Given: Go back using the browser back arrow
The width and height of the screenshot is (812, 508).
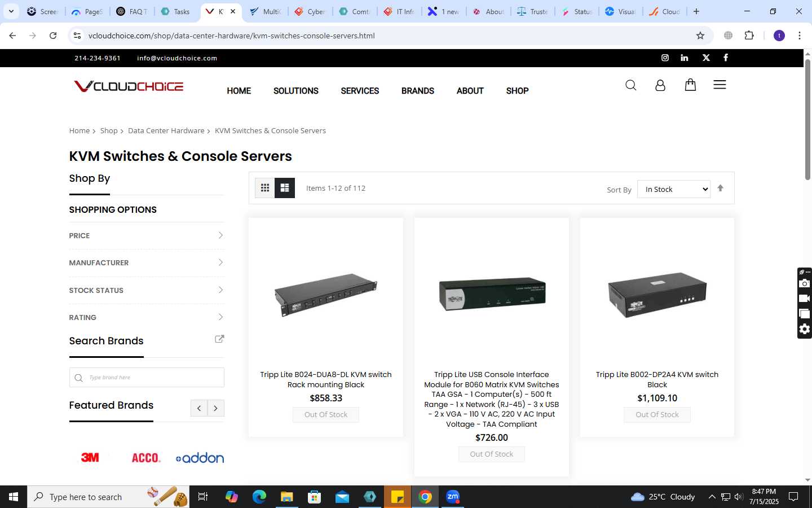Looking at the screenshot, I should [x=12, y=36].
